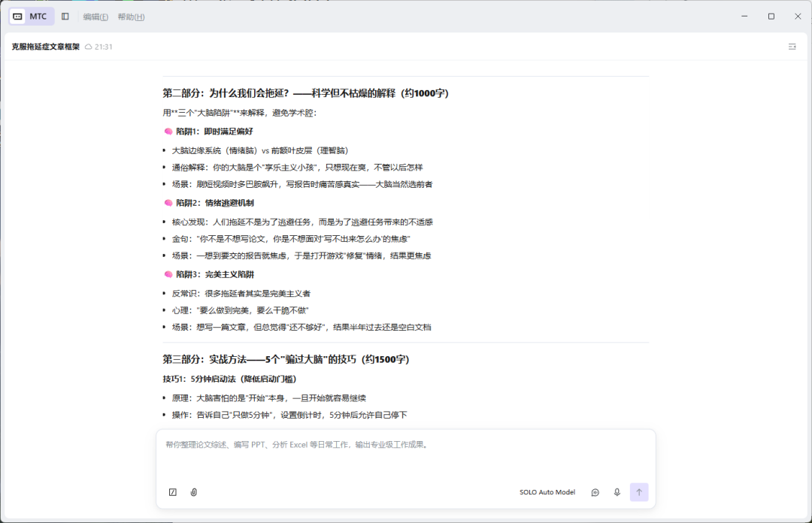The height and width of the screenshot is (523, 812).
Task: Click the brain emoji beside 陷阱3
Action: [x=168, y=274]
